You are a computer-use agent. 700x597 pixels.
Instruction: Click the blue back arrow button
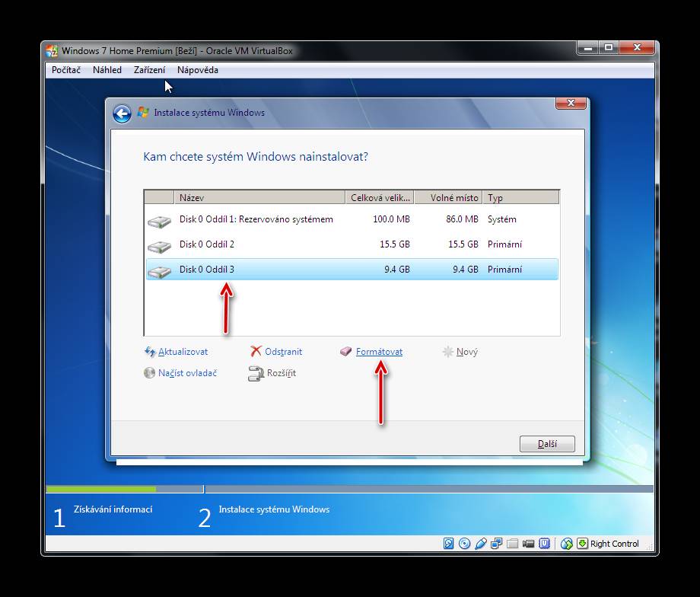coord(122,113)
